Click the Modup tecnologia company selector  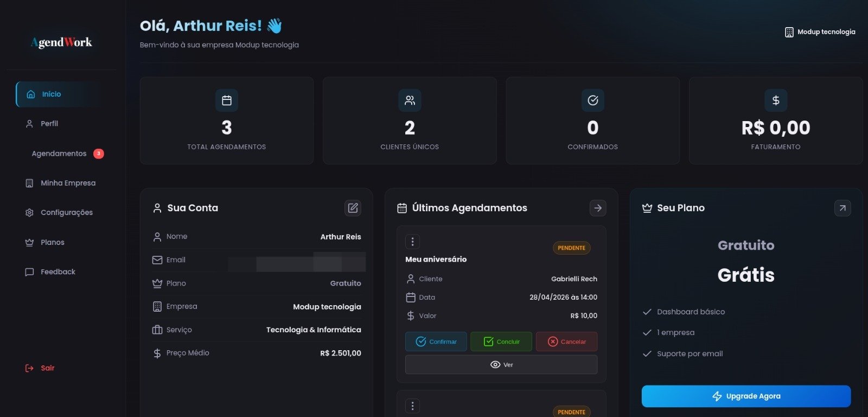tap(820, 32)
